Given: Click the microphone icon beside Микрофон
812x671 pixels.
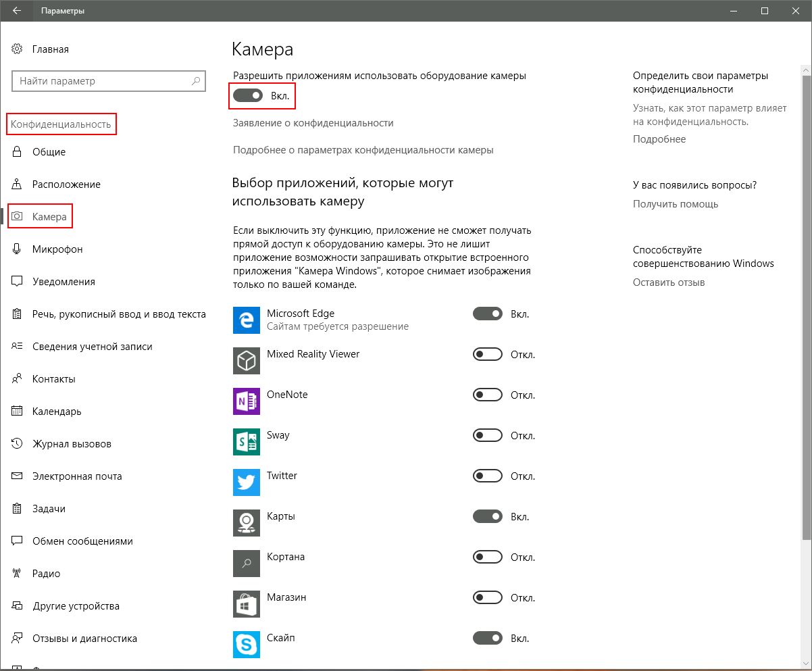Looking at the screenshot, I should click(x=18, y=249).
